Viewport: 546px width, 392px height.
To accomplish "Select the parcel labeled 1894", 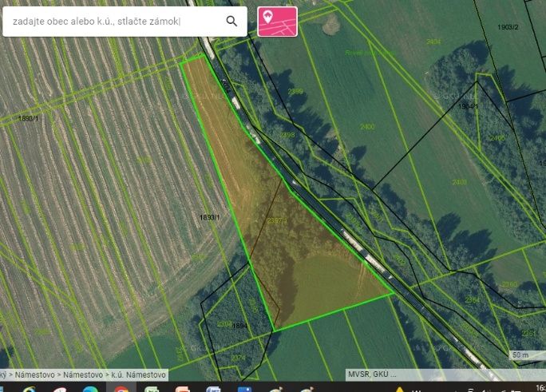I will click(240, 326).
